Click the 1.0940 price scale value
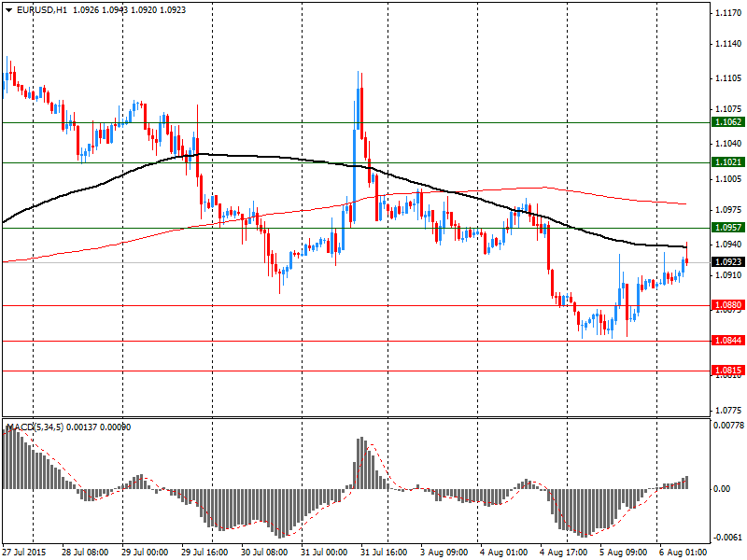The height and width of the screenshot is (560, 747). tap(728, 245)
